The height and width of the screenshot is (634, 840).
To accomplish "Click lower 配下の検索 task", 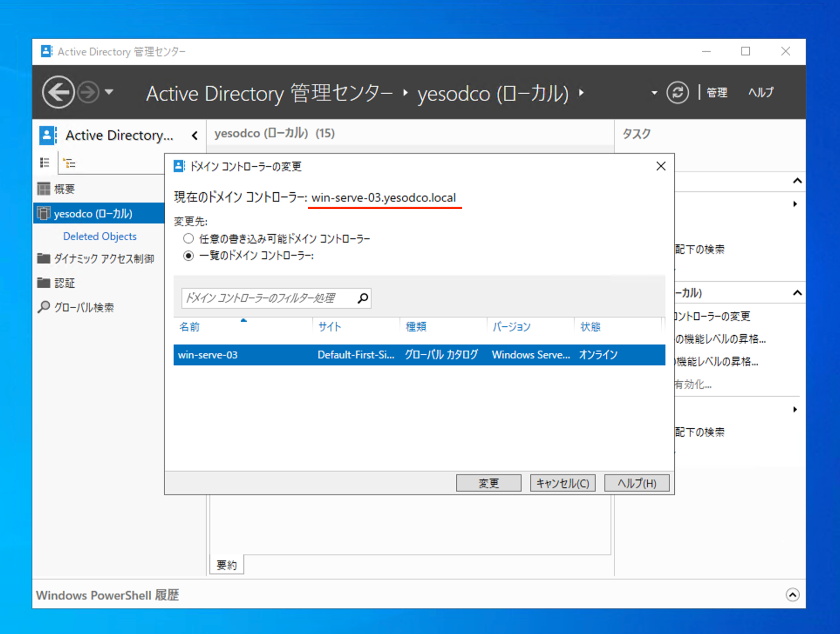I will (x=700, y=432).
